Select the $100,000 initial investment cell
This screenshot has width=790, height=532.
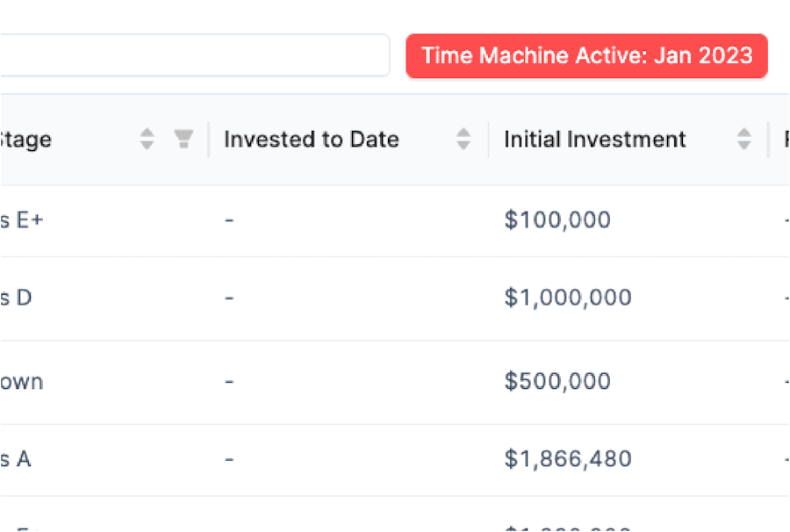tap(557, 220)
